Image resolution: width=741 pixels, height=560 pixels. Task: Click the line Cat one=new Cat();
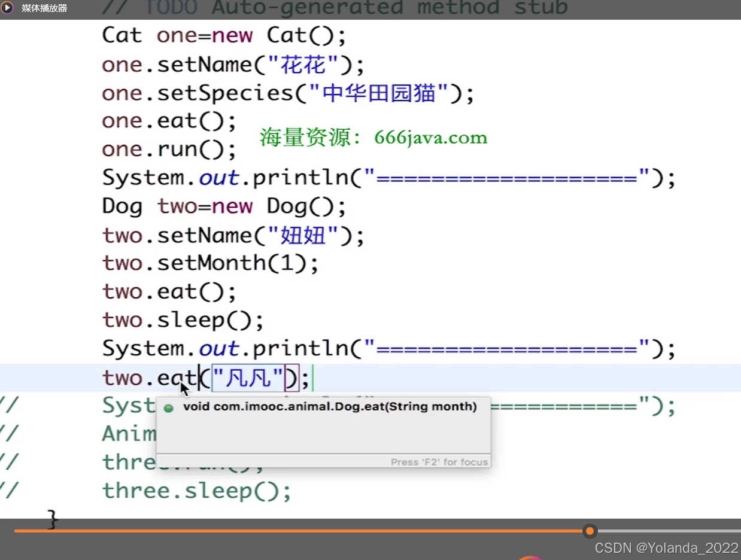click(x=224, y=35)
